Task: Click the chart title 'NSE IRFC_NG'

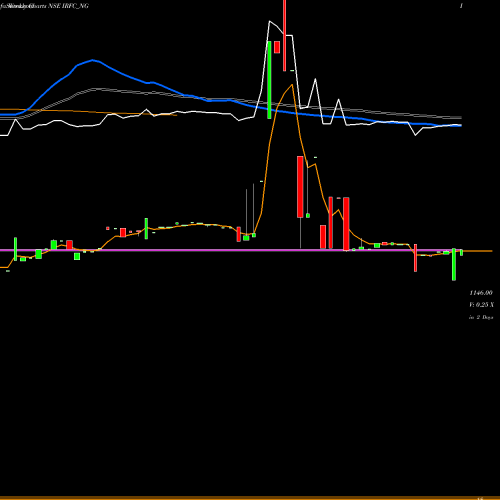Action: 68,6
